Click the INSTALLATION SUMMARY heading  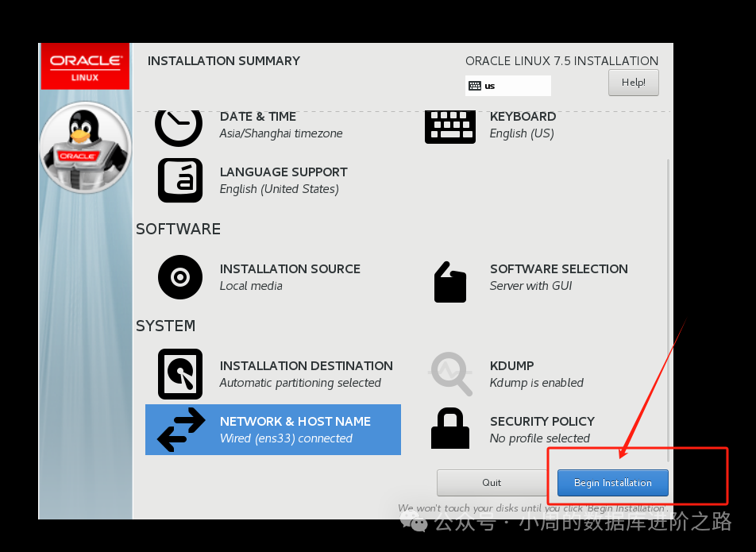click(224, 60)
